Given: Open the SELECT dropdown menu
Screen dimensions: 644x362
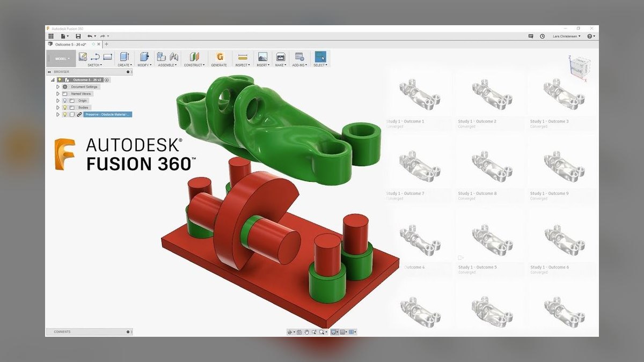Looking at the screenshot, I should [320, 65].
